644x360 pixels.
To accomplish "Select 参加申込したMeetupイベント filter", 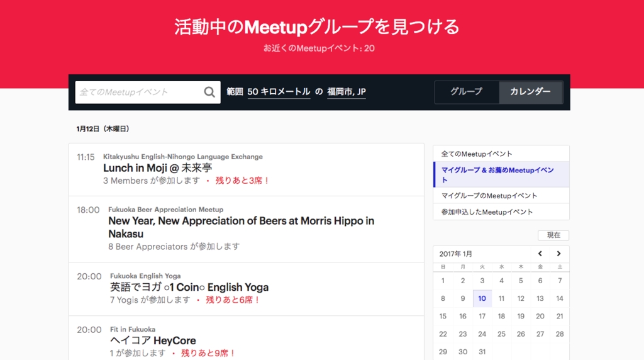I will click(501, 212).
